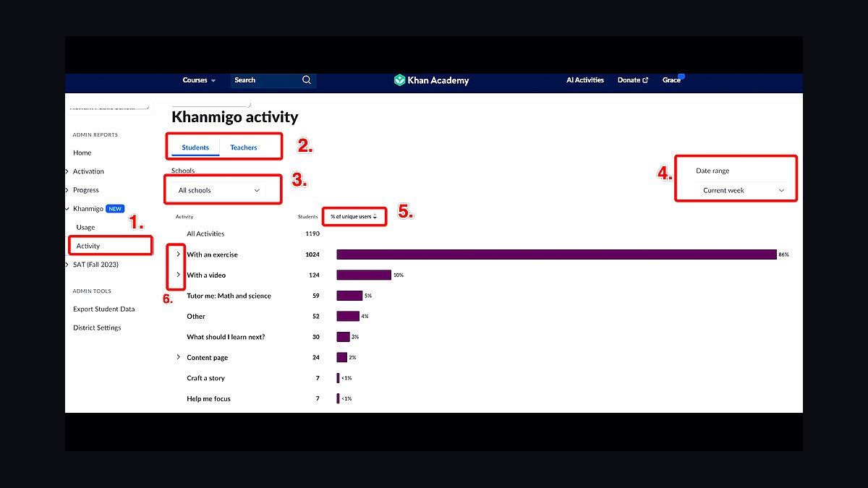Expand the Activation section in sidebar

(67, 171)
